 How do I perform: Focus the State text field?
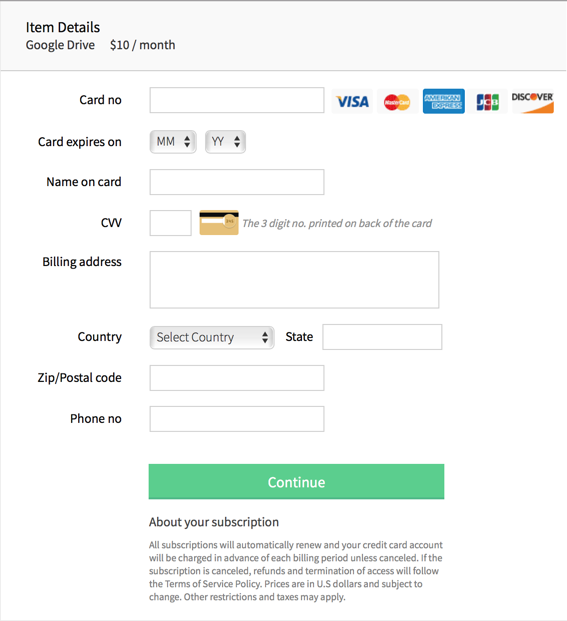coord(382,337)
